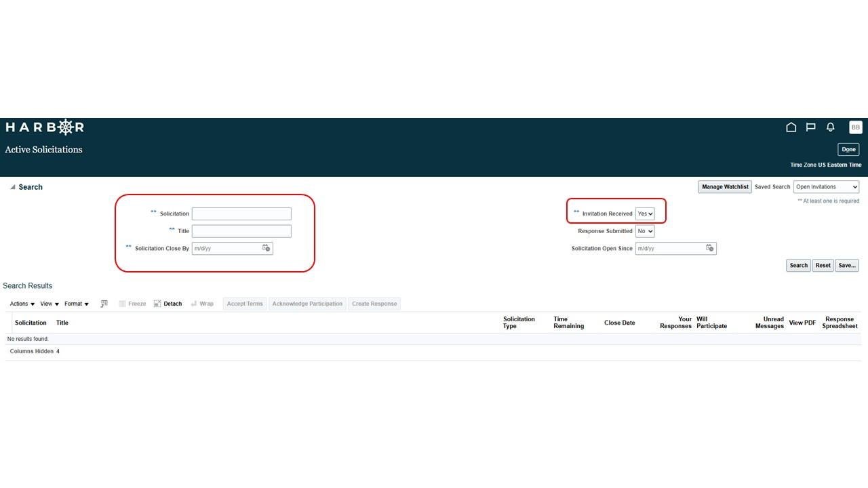Click Solicitation Type column header
Screen dimensions: 868x488
[x=519, y=323]
